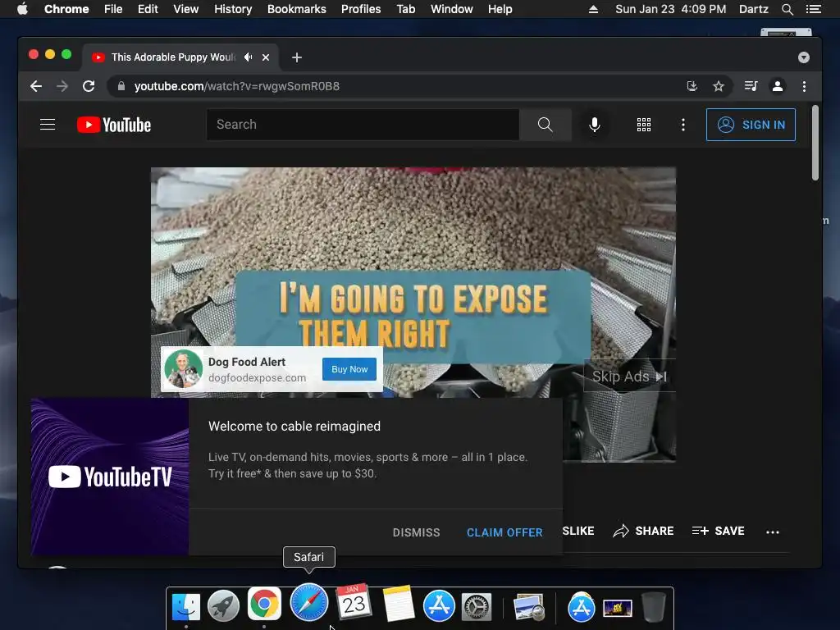Screen dimensions: 840x630
Task: Open System Preferences from the Dock
Action: (477, 607)
